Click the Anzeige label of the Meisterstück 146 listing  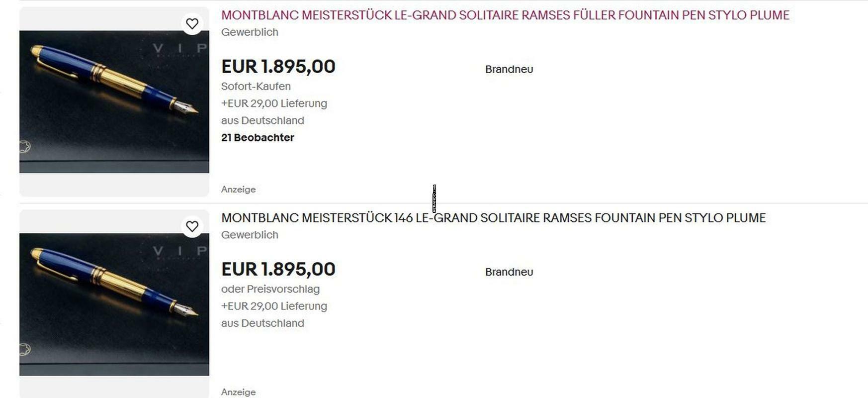tap(238, 392)
